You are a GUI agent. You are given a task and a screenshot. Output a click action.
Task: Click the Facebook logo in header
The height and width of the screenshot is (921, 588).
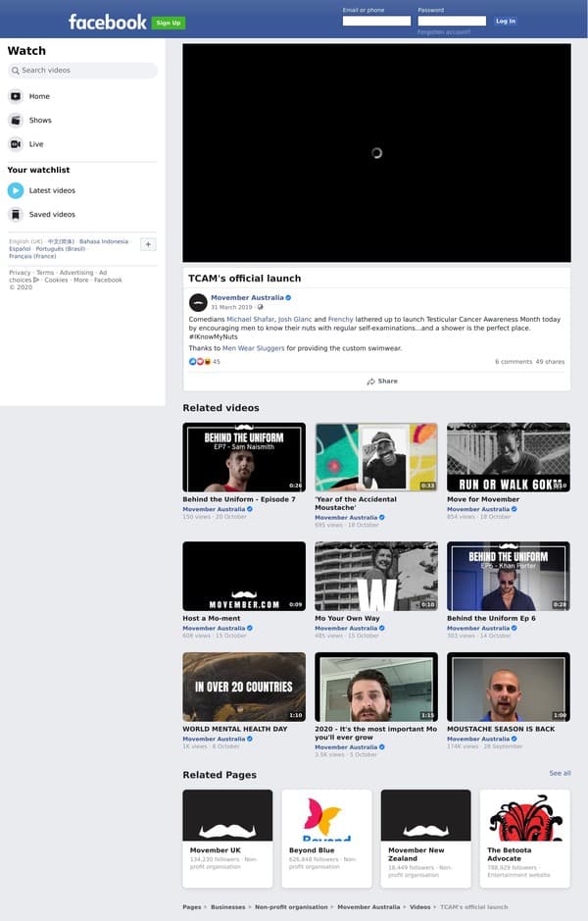point(107,22)
